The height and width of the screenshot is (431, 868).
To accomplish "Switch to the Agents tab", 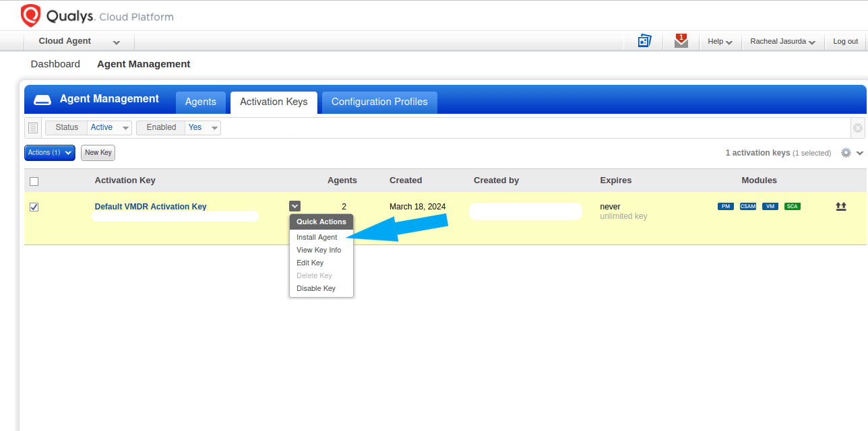I will [x=201, y=102].
